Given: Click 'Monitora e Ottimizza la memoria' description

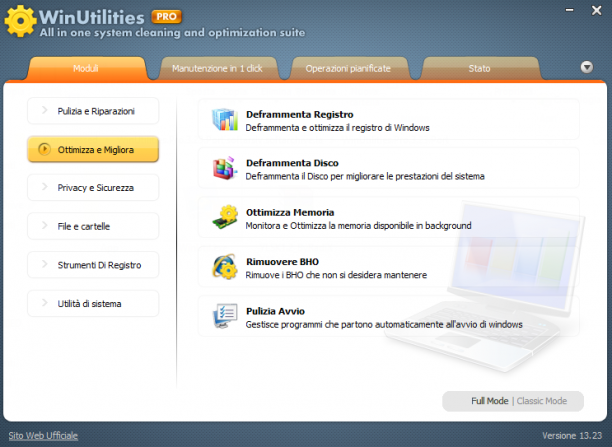Looking at the screenshot, I should (358, 225).
